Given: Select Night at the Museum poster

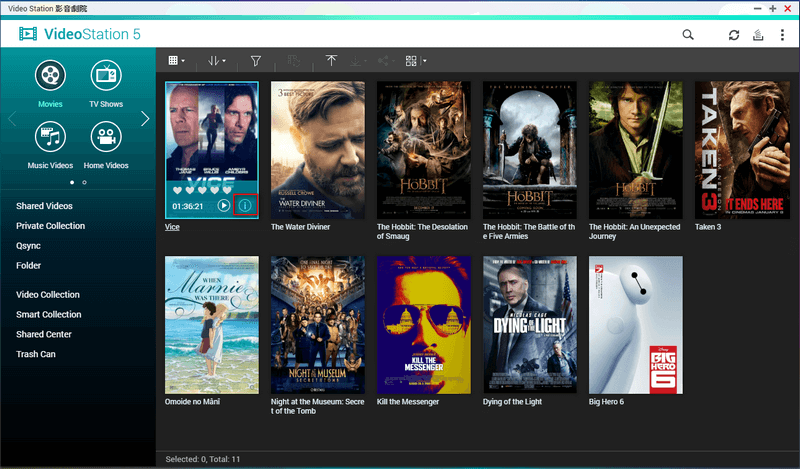Looking at the screenshot, I should pyautogui.click(x=318, y=325).
